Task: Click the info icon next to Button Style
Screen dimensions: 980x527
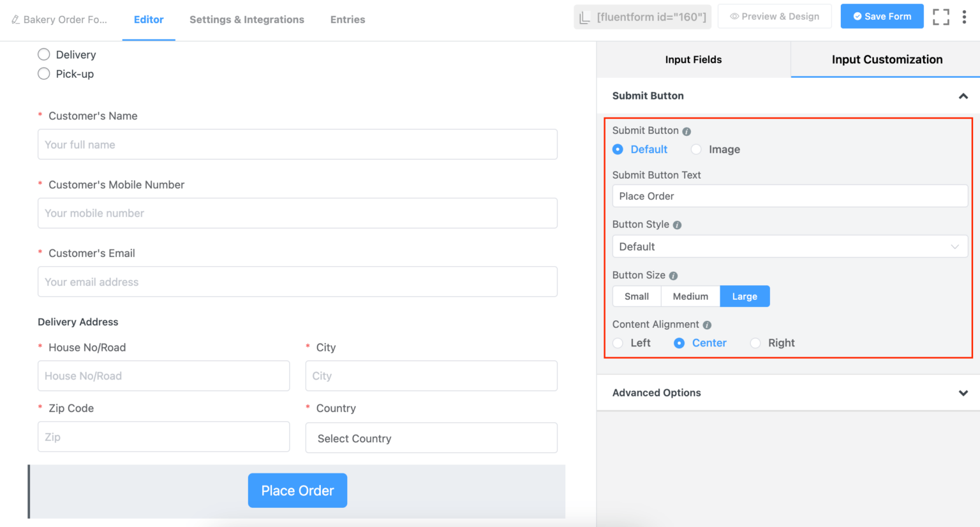Action: [x=677, y=225]
